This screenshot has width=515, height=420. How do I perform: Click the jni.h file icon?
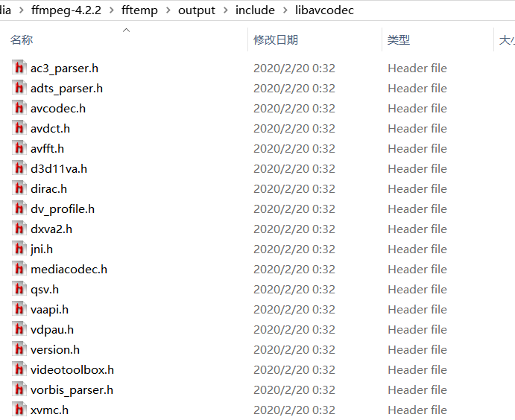click(x=19, y=249)
